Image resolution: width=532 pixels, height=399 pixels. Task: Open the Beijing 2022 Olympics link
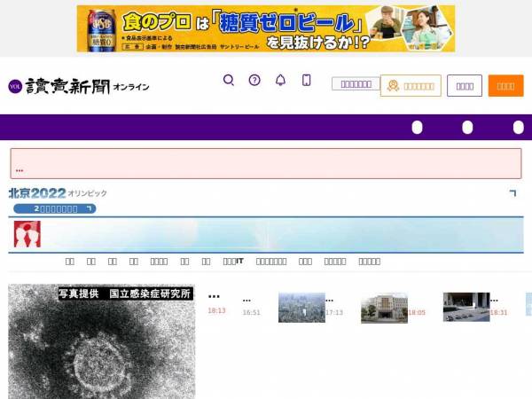(58, 193)
